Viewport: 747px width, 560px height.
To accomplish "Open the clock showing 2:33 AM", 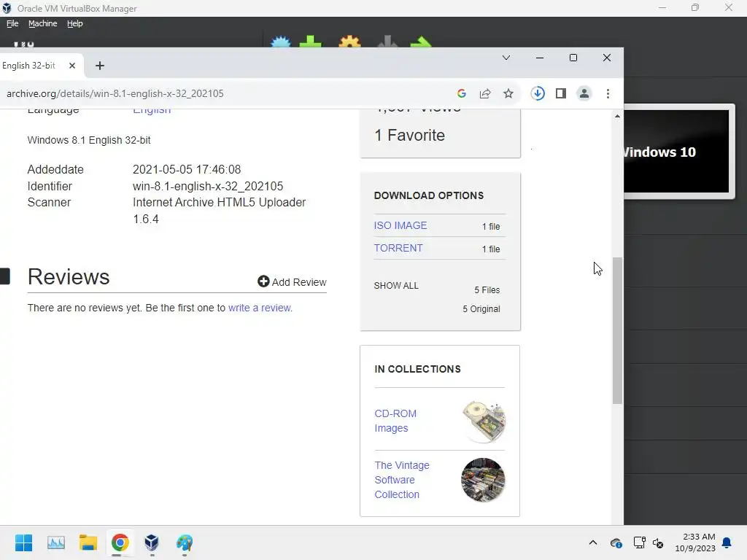I will click(695, 542).
